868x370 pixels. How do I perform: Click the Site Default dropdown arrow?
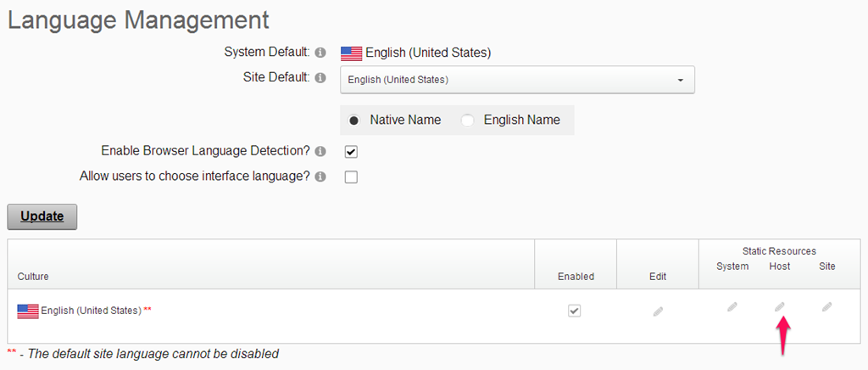point(681,81)
